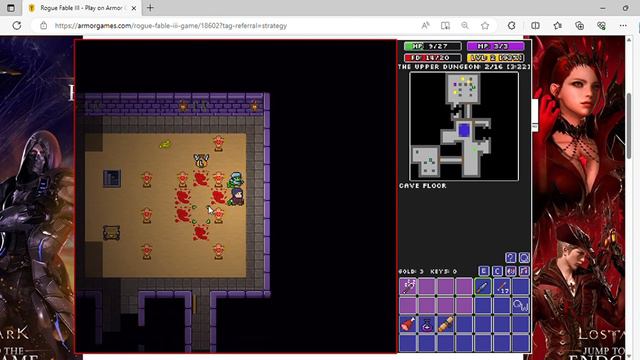640x360 pixels.
Task: Click the yellow LVL experience bar
Action: coord(496,58)
